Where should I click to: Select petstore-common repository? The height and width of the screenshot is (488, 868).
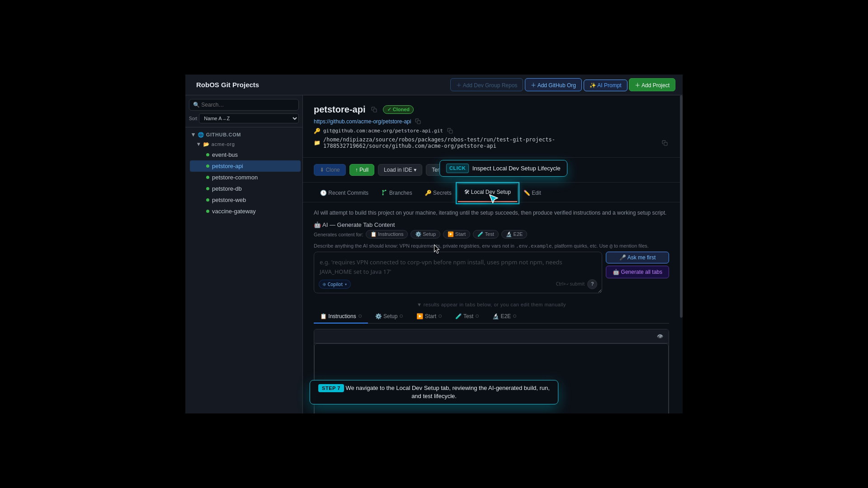click(245, 178)
